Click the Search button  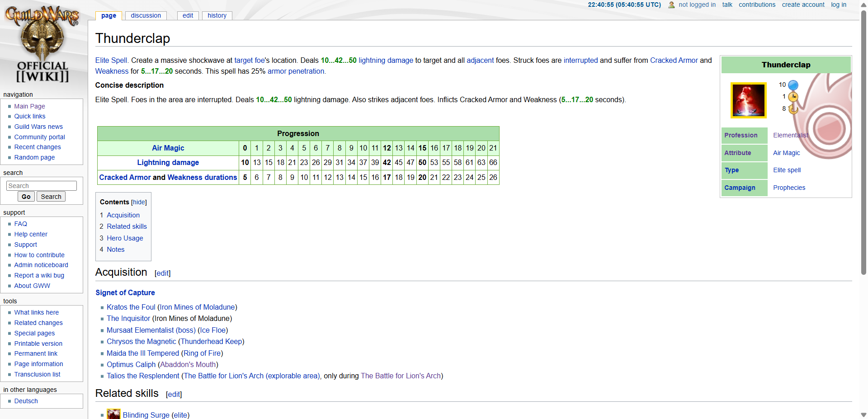pos(51,197)
